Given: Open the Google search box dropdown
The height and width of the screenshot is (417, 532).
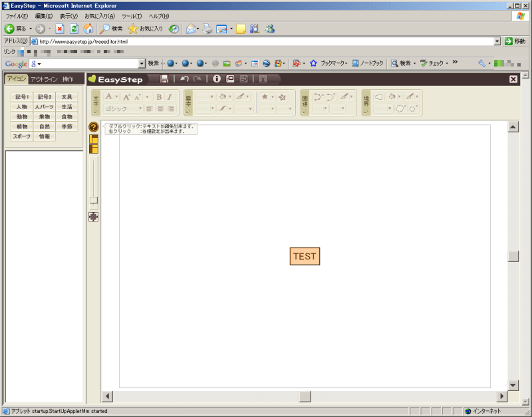Looking at the screenshot, I should coord(142,63).
